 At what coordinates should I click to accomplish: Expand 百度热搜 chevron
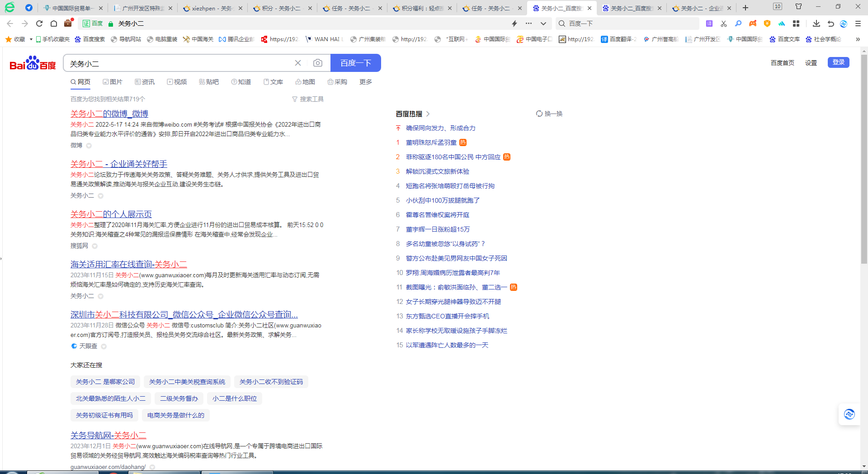coord(428,114)
